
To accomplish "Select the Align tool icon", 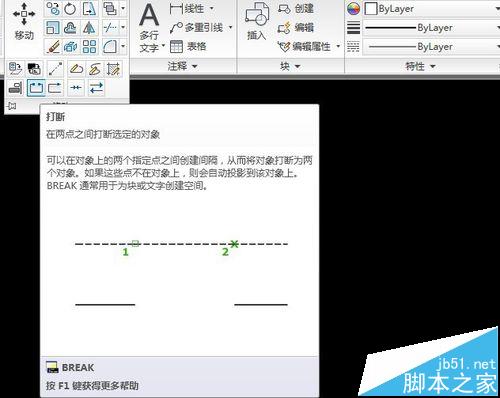I will 15,88.
